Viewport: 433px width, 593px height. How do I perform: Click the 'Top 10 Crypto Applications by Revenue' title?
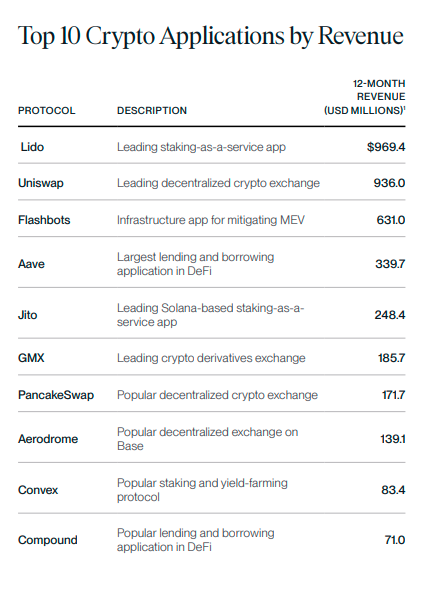[x=211, y=37]
